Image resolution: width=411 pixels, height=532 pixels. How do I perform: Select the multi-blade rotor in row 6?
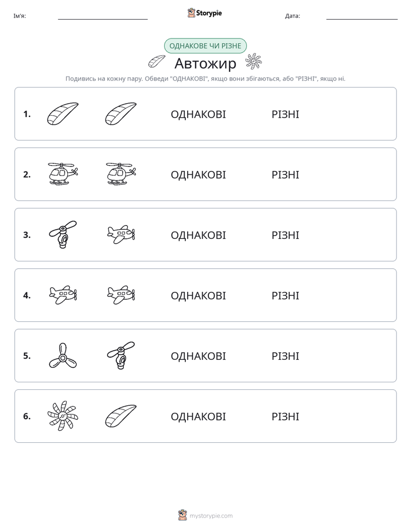[63, 416]
